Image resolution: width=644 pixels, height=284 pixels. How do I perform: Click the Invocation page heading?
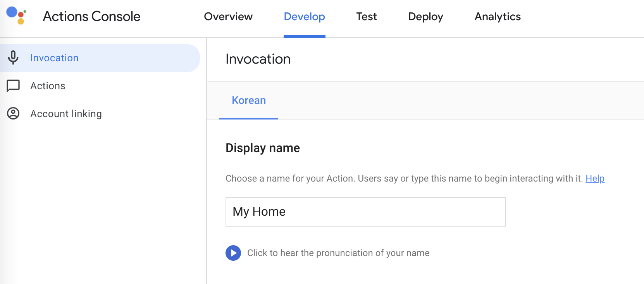pos(258,59)
